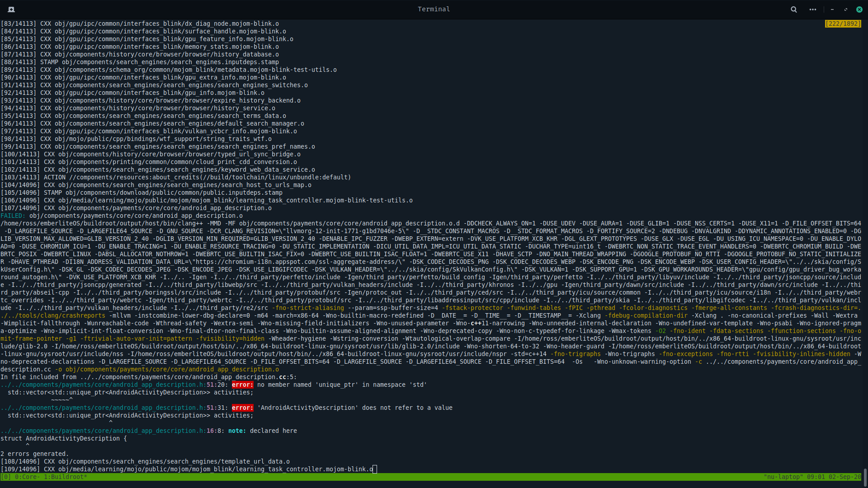Click the second red error: label

pos(242,408)
